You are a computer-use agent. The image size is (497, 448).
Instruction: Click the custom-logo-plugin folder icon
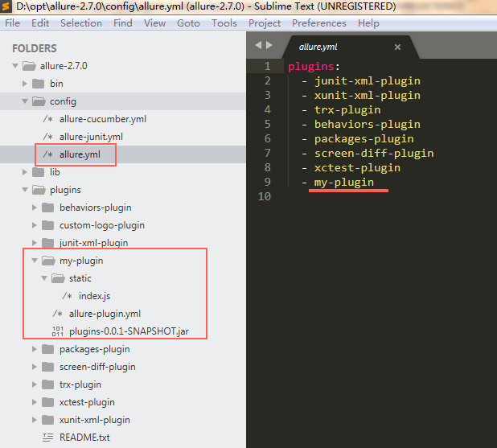[x=48, y=225]
